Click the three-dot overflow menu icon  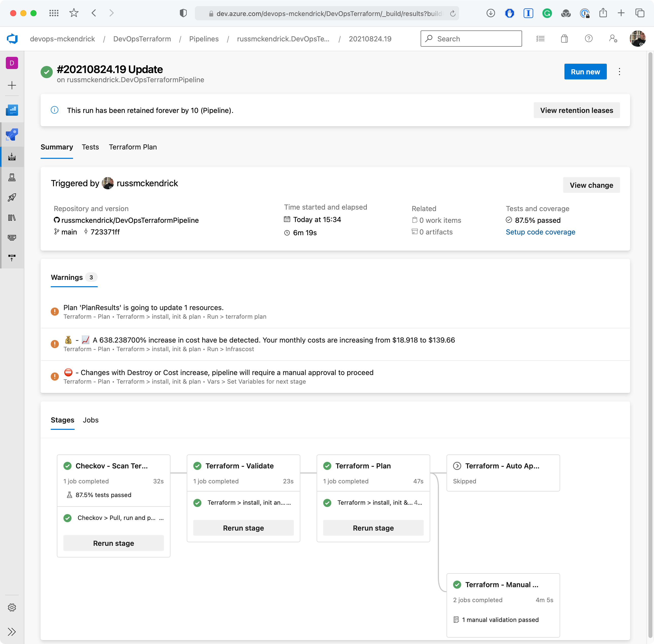pos(619,71)
